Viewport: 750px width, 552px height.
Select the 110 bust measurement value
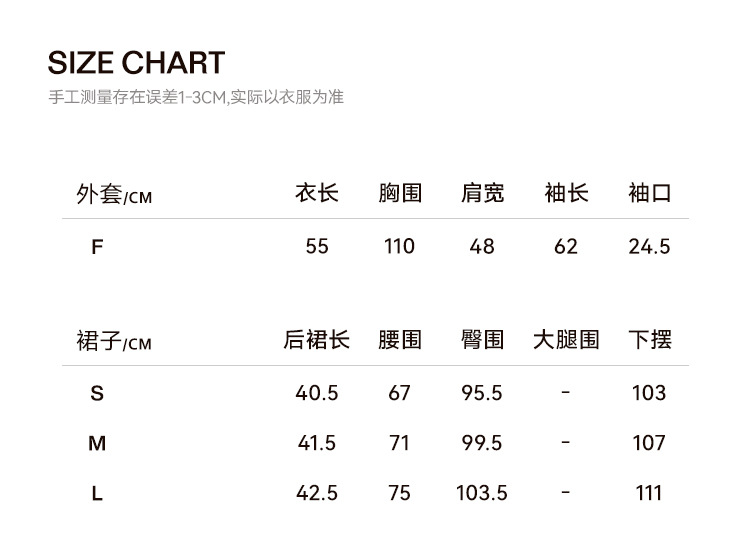point(400,246)
